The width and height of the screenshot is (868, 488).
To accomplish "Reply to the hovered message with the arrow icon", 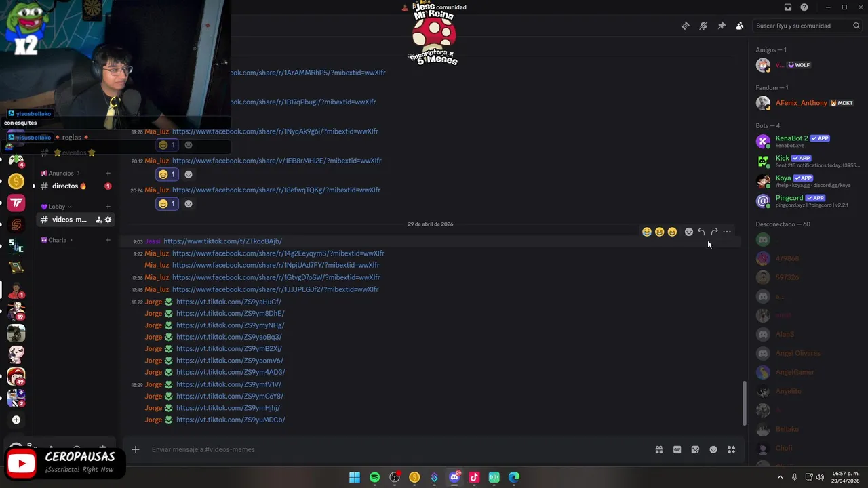I will (x=701, y=232).
